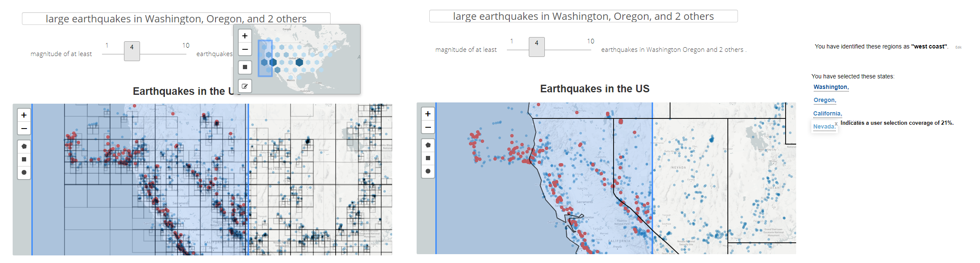980x263 pixels.
Task: Choose circle draw tool on left map
Action: point(24,172)
